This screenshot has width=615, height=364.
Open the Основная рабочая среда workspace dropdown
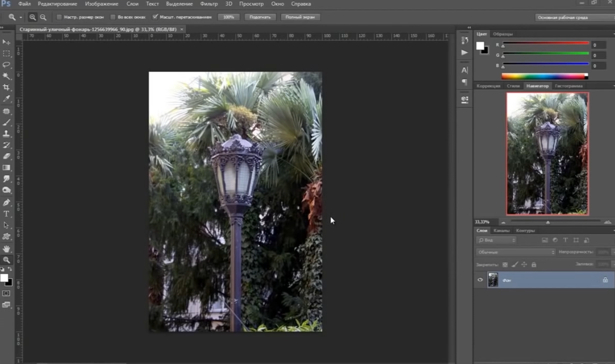tap(574, 17)
